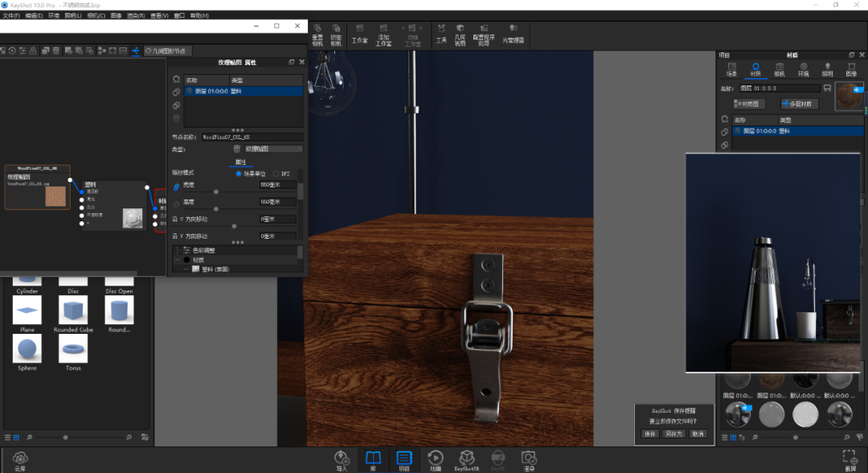This screenshot has height=473, width=868.
Task: Switch to the 环境 environment tab
Action: (x=803, y=70)
